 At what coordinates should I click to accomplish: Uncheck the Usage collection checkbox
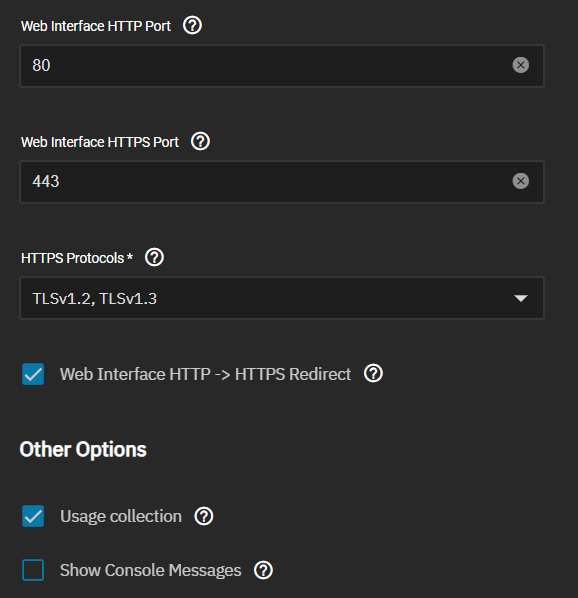(x=33, y=516)
